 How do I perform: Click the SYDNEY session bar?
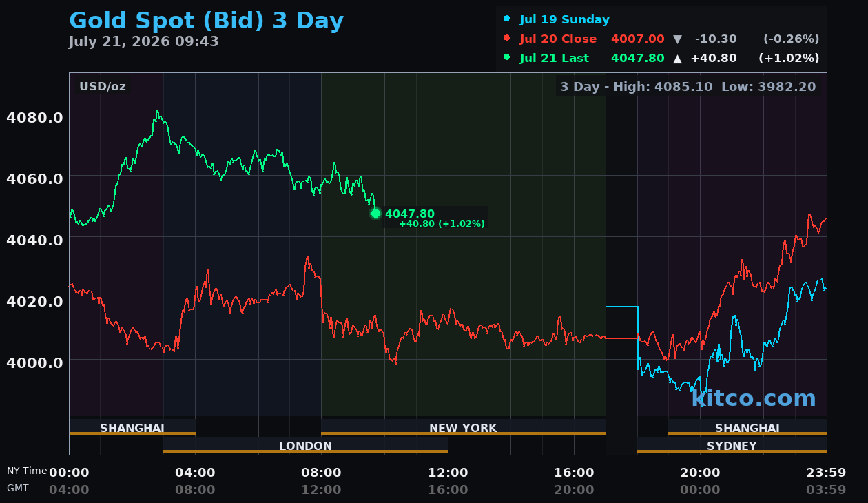coord(732,446)
